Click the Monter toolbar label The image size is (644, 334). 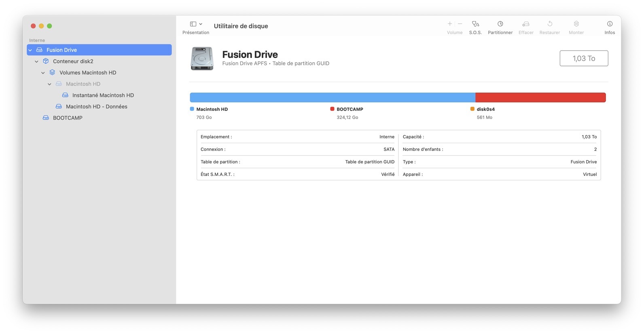tap(576, 33)
